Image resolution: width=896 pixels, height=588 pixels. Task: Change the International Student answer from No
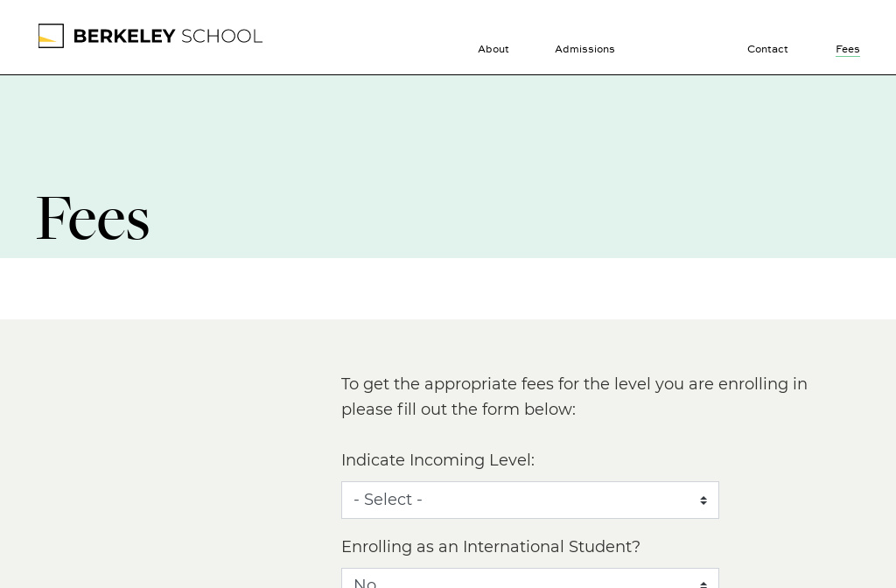coord(530,582)
